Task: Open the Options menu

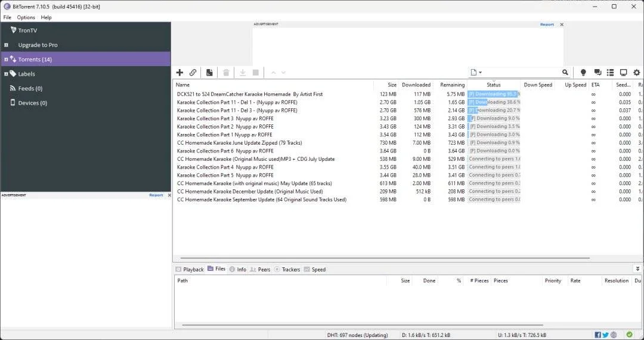Action: (26, 17)
